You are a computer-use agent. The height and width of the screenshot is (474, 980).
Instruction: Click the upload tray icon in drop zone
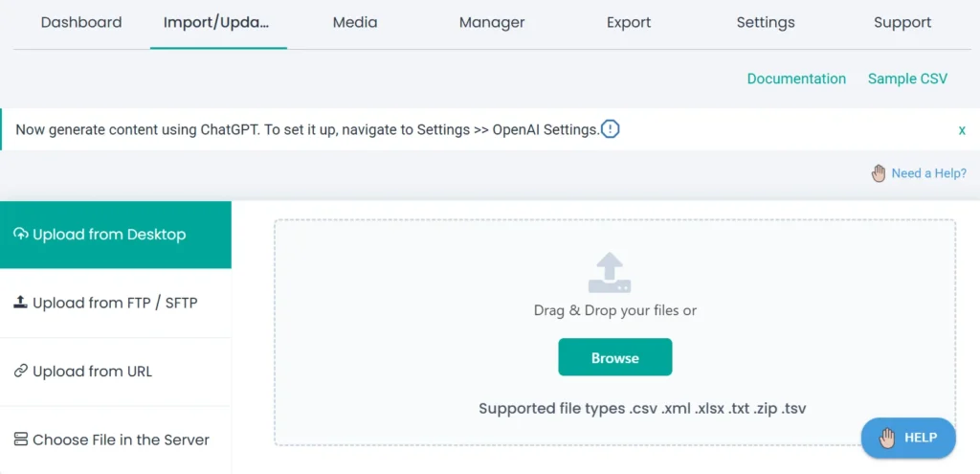point(609,273)
